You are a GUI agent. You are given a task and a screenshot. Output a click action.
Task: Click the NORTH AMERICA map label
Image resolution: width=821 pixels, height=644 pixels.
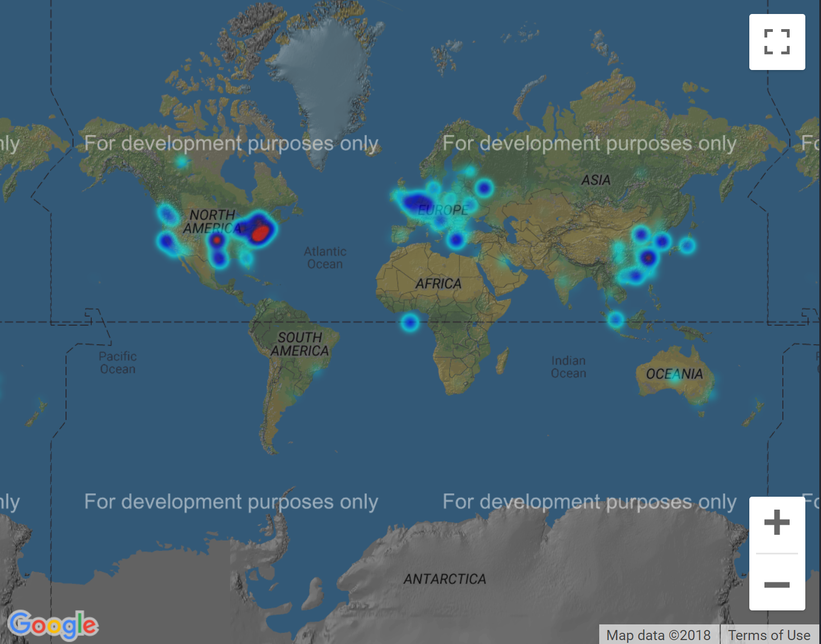coord(212,222)
